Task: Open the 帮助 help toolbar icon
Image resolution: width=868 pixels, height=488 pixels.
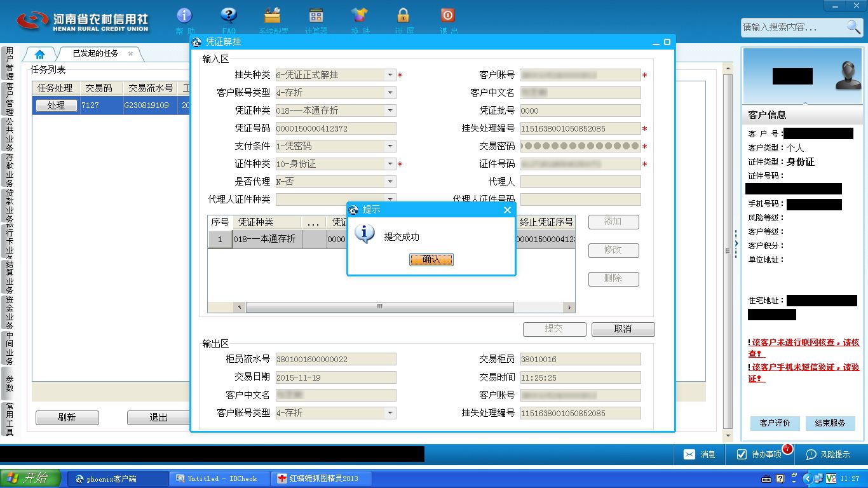Action: [184, 15]
